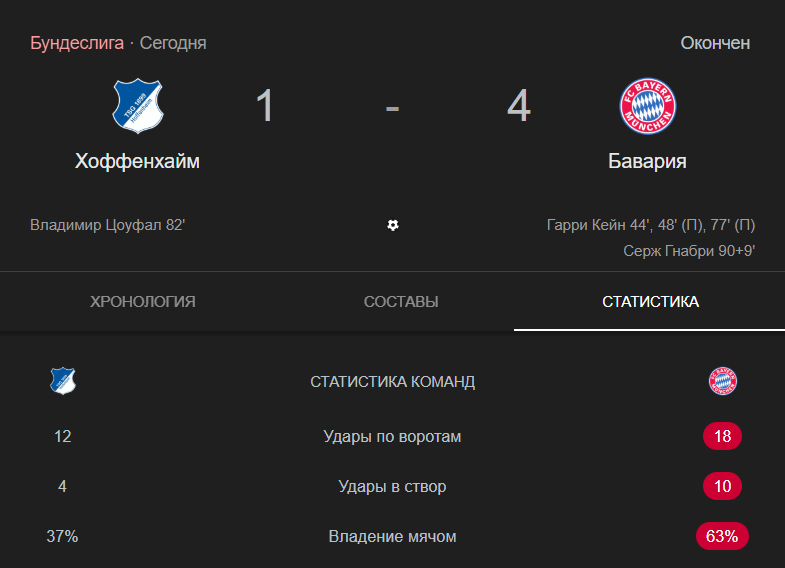The width and height of the screenshot is (785, 568).
Task: Open the Хронология tab
Action: pos(143,302)
